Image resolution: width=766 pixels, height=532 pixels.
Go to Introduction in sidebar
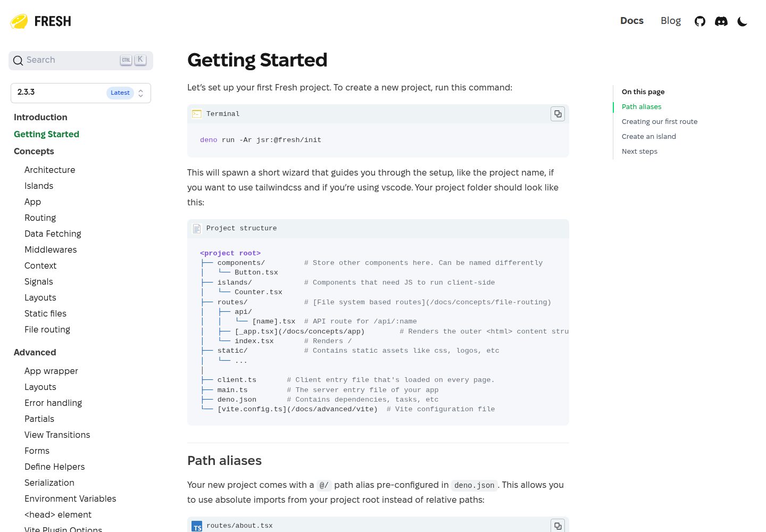pyautogui.click(x=40, y=117)
